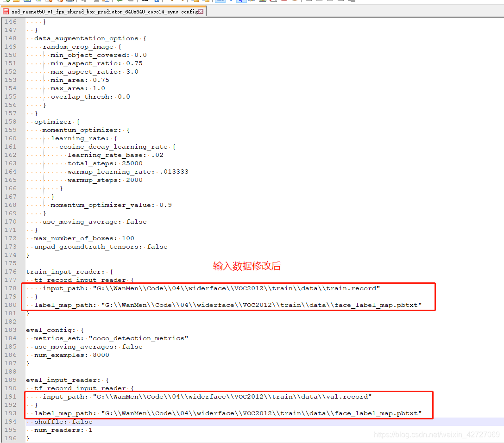Click the learning_rate_base: .02 line
Image resolution: width=504 pixels, height=443 pixels.
[115, 156]
